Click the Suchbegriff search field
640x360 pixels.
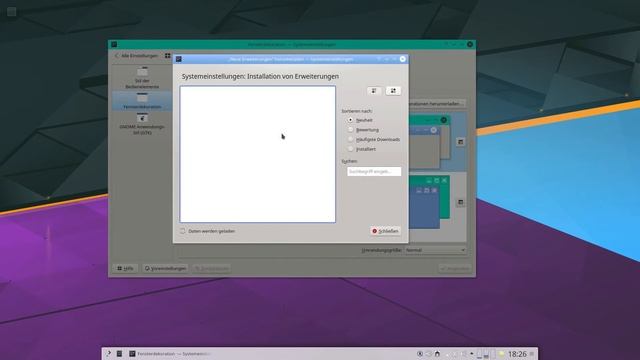point(374,171)
